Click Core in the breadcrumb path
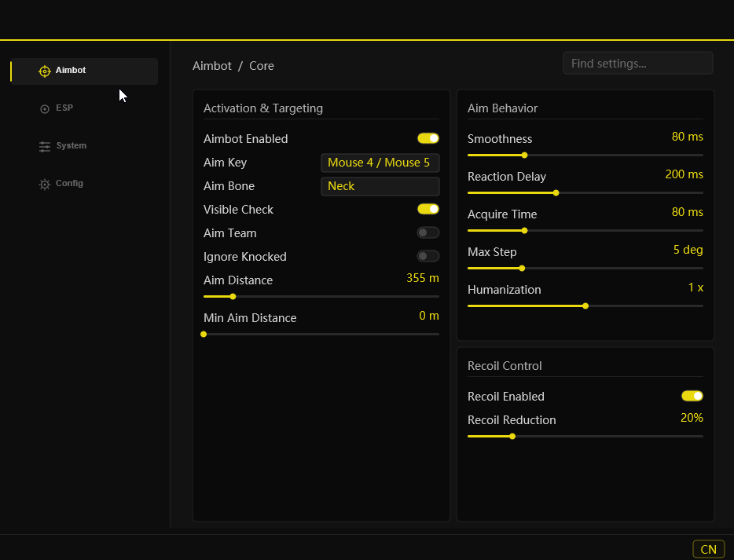 click(262, 66)
